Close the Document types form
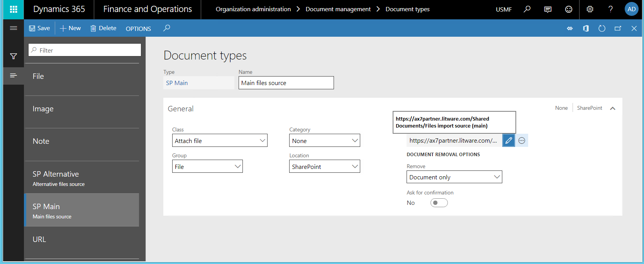The image size is (644, 264). pyautogui.click(x=634, y=29)
